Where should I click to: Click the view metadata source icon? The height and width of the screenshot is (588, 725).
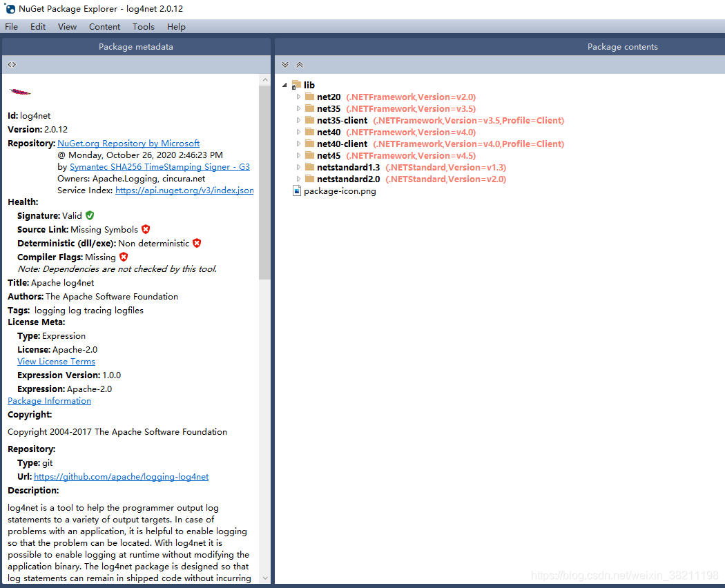pyautogui.click(x=12, y=65)
